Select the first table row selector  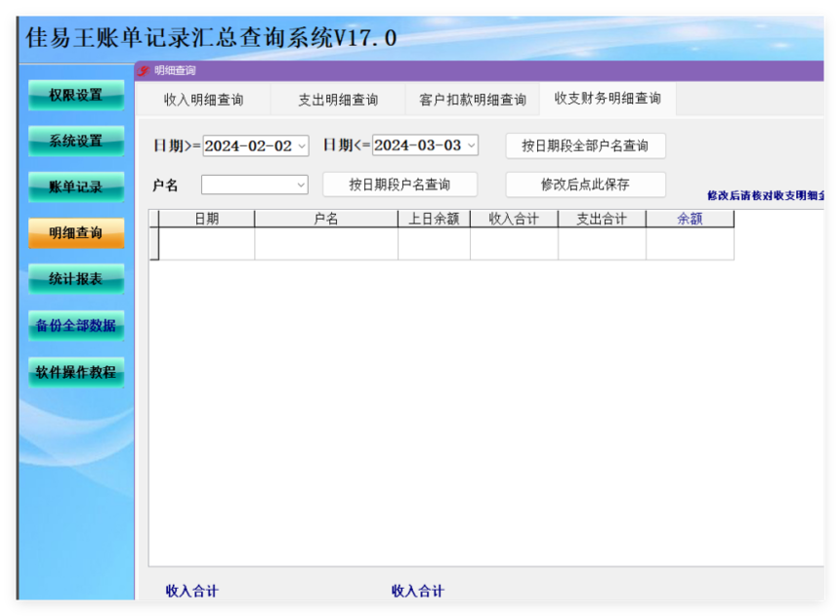coord(154,244)
